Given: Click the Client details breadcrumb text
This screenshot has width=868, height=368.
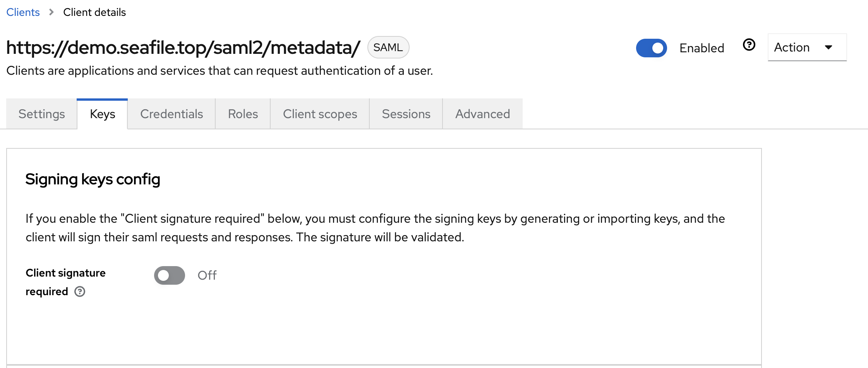Looking at the screenshot, I should coord(94,12).
